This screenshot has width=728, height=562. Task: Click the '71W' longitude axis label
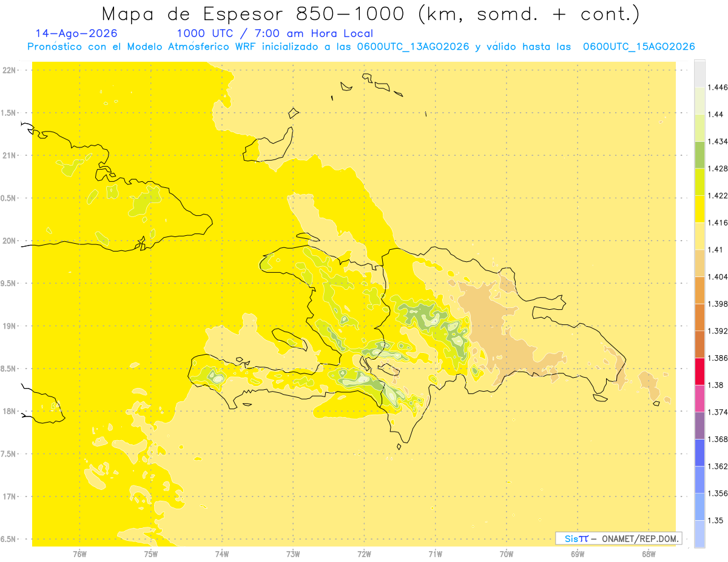click(435, 554)
